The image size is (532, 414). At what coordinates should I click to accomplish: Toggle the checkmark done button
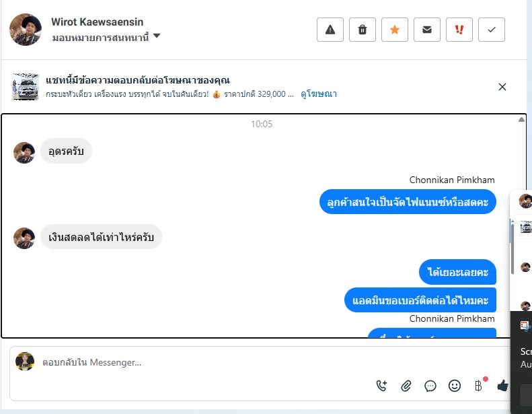(491, 30)
